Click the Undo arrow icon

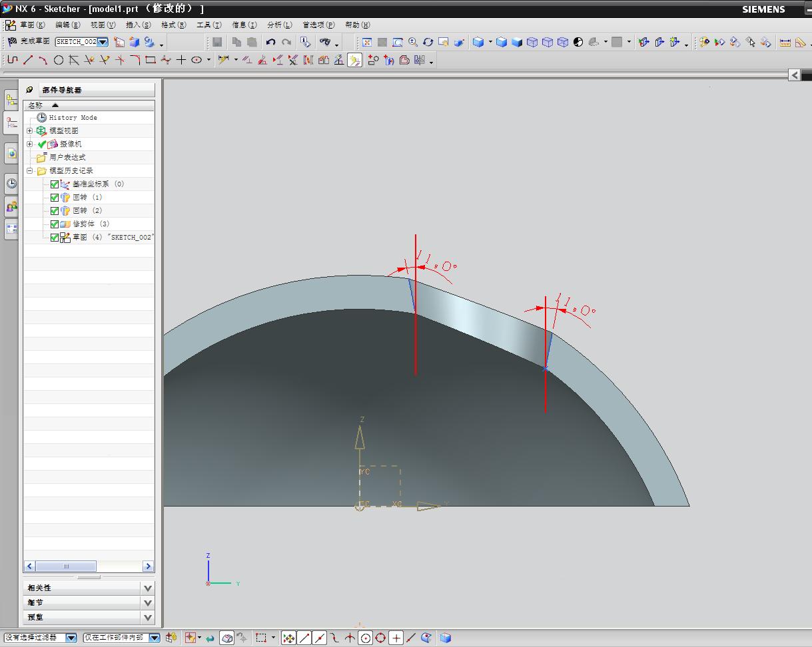click(270, 42)
